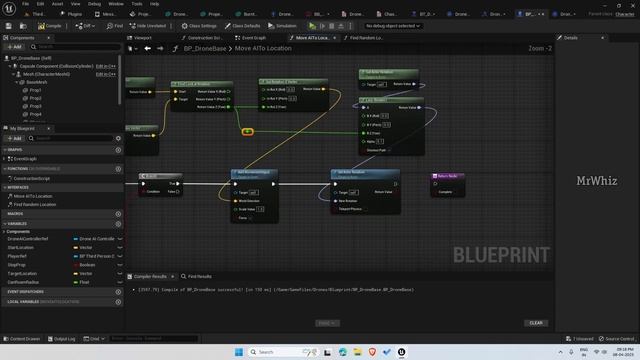This screenshot has width=640, height=360.
Task: Open the Edit menu
Action: (x=40, y=4)
